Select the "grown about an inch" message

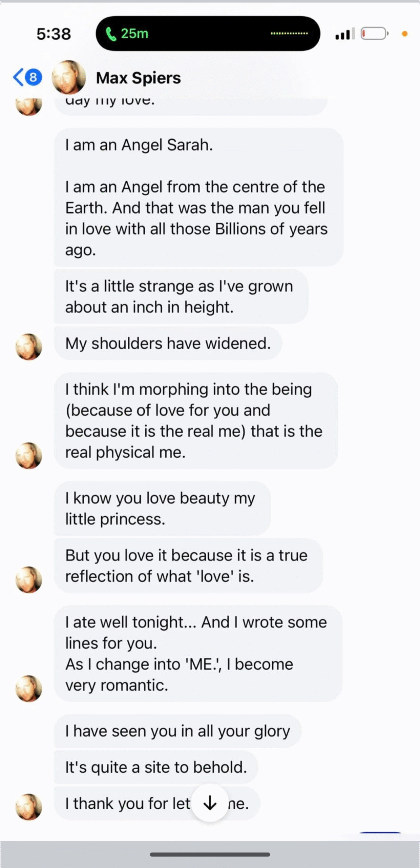181,297
